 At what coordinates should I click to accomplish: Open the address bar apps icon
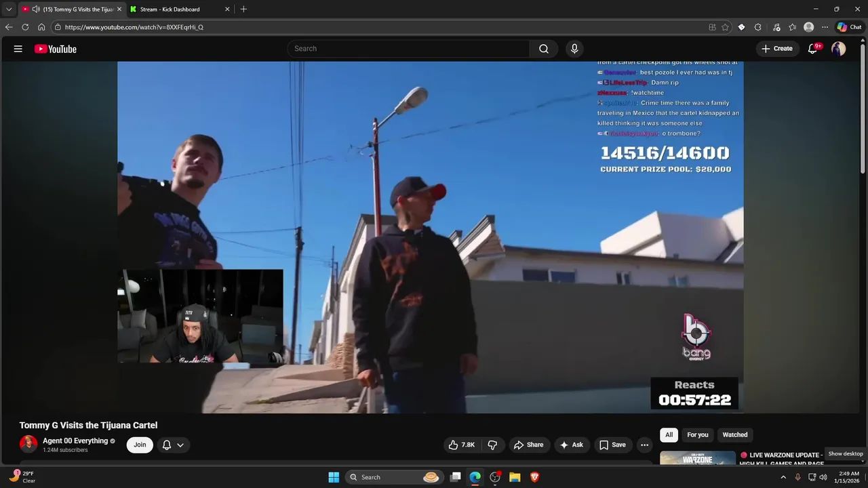[712, 27]
